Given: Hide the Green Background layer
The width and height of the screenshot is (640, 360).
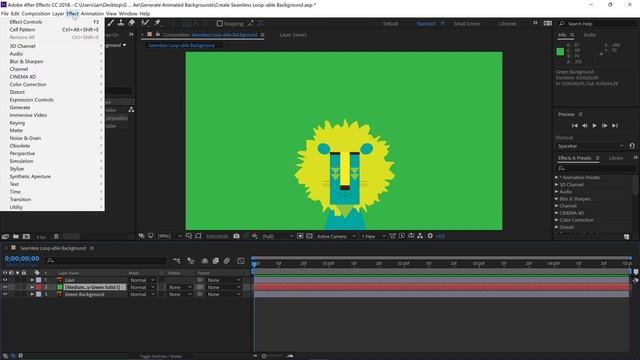Looking at the screenshot, I should click(5, 294).
